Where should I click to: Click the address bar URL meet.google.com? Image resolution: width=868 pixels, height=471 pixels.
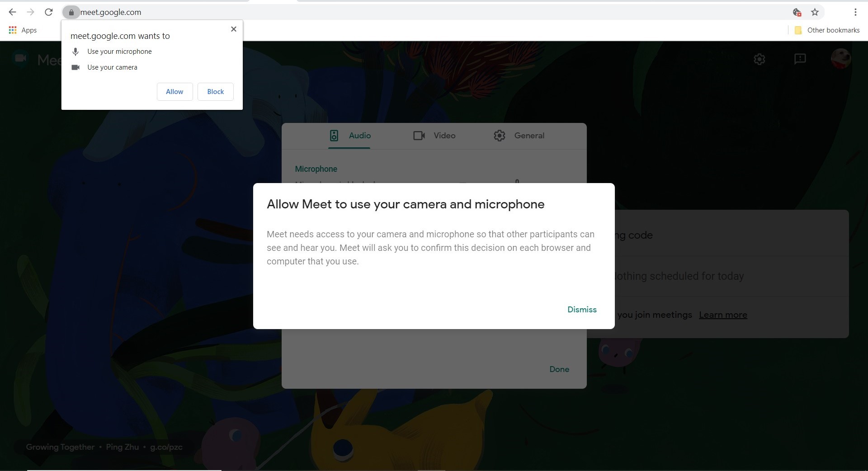point(111,12)
